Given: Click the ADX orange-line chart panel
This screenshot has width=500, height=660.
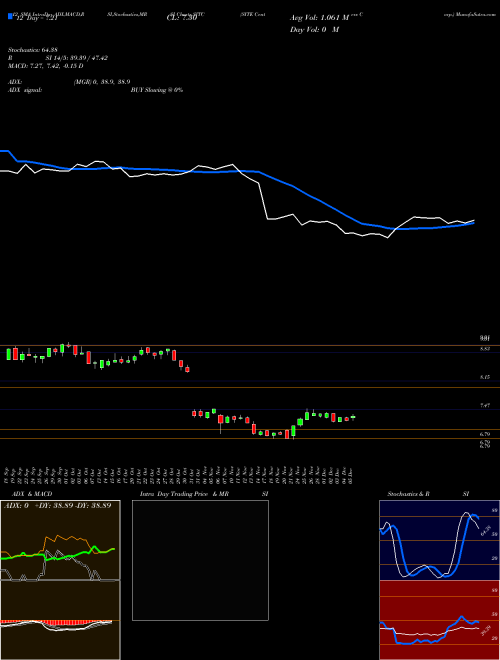Looking at the screenshot, I should 60,540.
